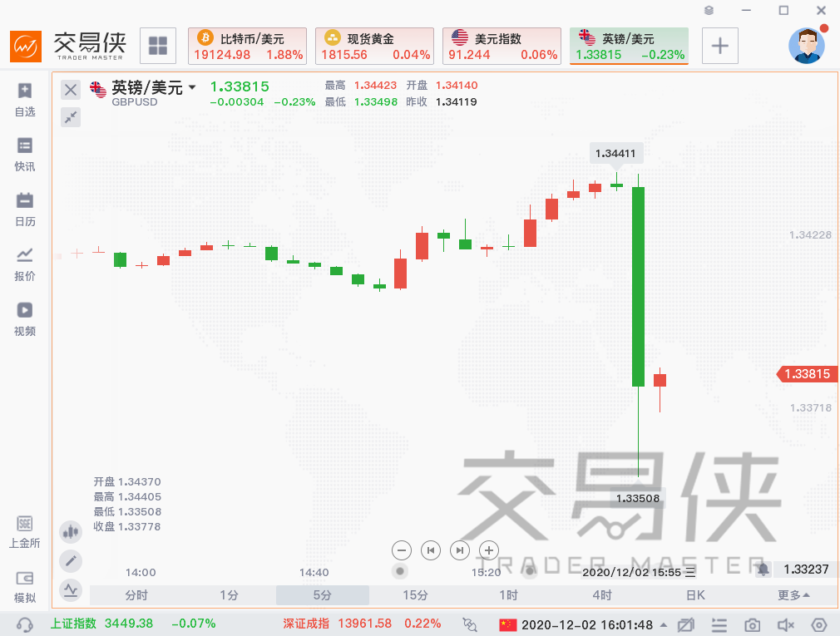Expand the 更多 timeframe menu
This screenshot has height=636, width=840.
[793, 595]
